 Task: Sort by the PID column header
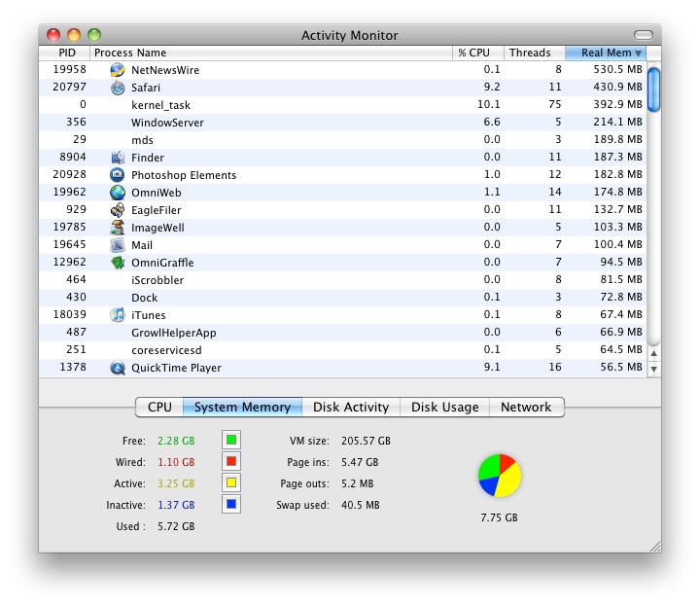64,53
